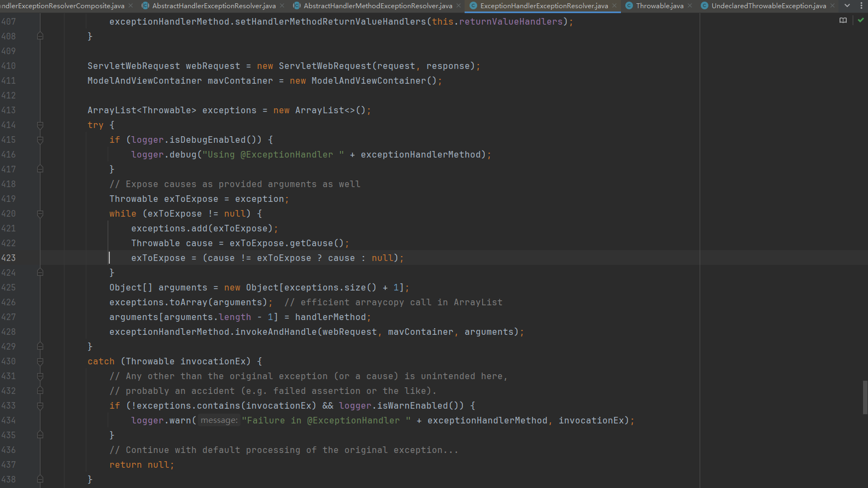
Task: Click the fold end marker at line 429
Action: [40, 346]
